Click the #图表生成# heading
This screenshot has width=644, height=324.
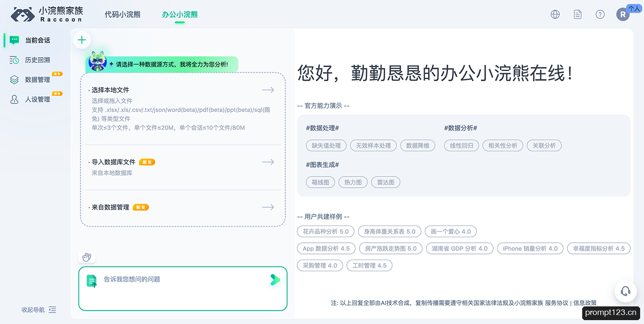pos(323,165)
